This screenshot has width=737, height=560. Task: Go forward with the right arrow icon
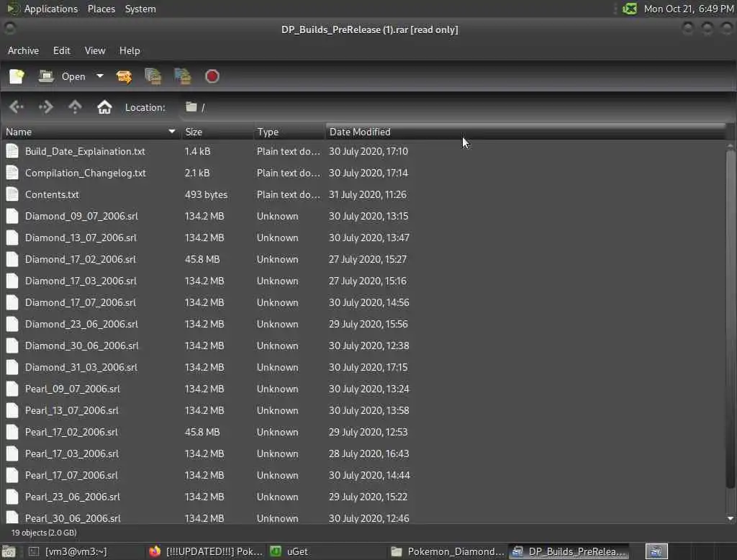(x=45, y=107)
